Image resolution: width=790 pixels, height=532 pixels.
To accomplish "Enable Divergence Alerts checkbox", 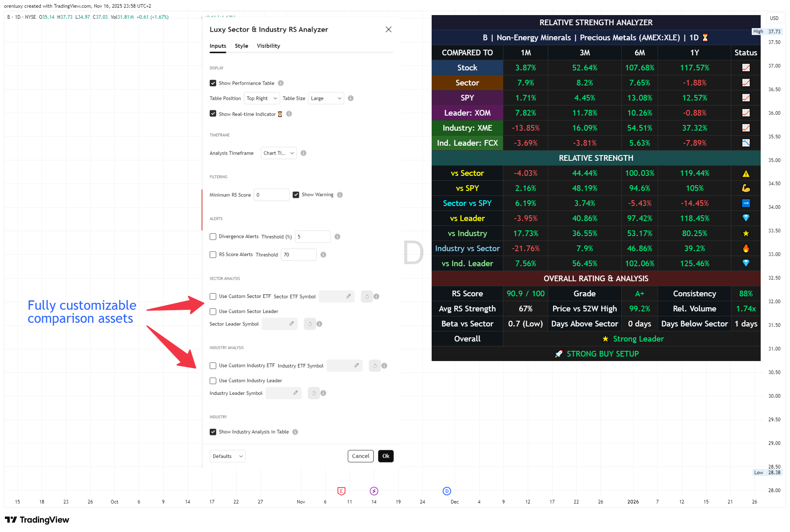I will [x=213, y=236].
